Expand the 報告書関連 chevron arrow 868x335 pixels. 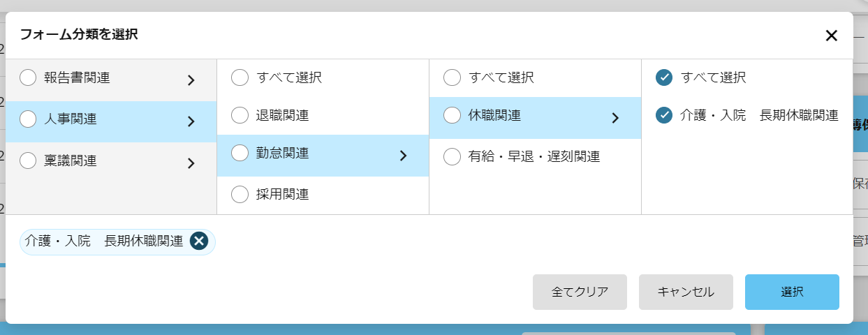pos(191,80)
